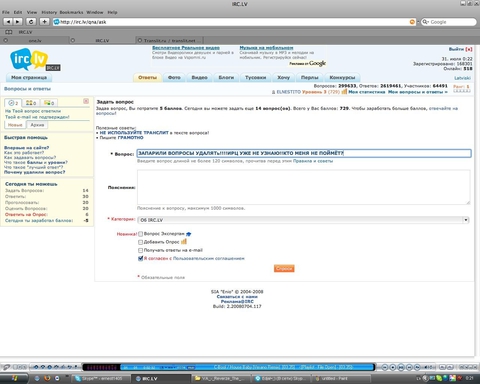The height and width of the screenshot is (384, 480).
Task: Open the File menu
Action: 6,12
